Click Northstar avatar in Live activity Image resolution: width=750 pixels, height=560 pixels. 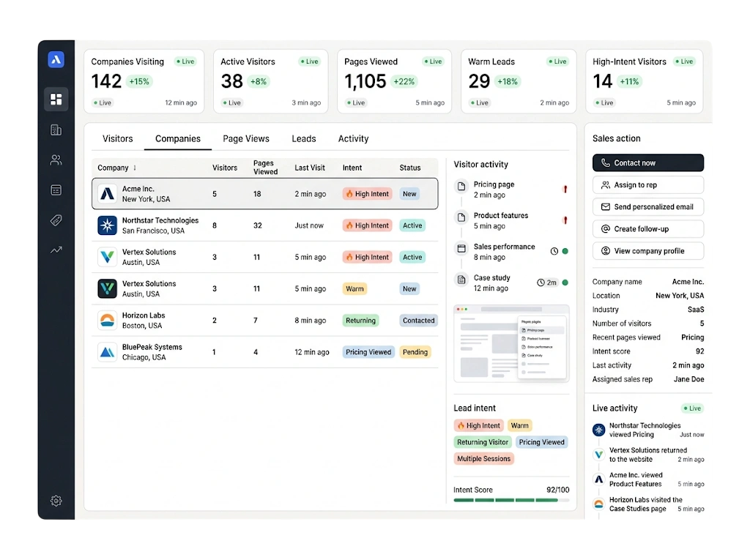(598, 430)
